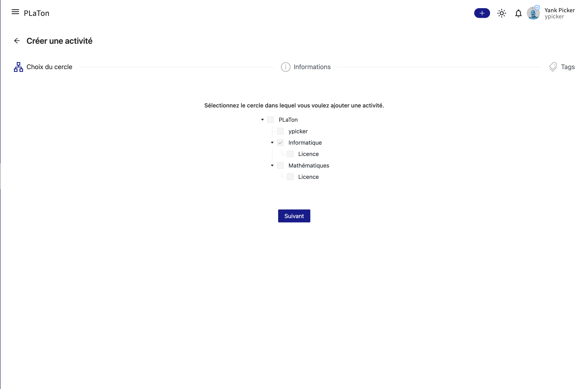Click the brightness/theme toggle icon
This screenshot has width=588, height=389.
point(502,13)
